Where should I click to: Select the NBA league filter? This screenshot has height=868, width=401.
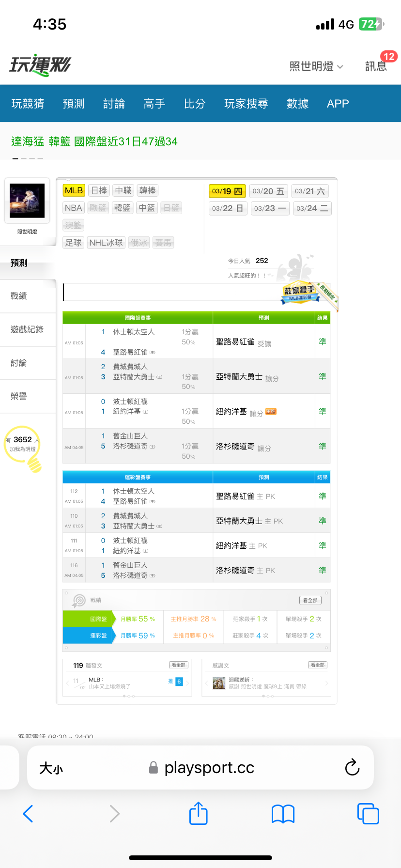74,208
